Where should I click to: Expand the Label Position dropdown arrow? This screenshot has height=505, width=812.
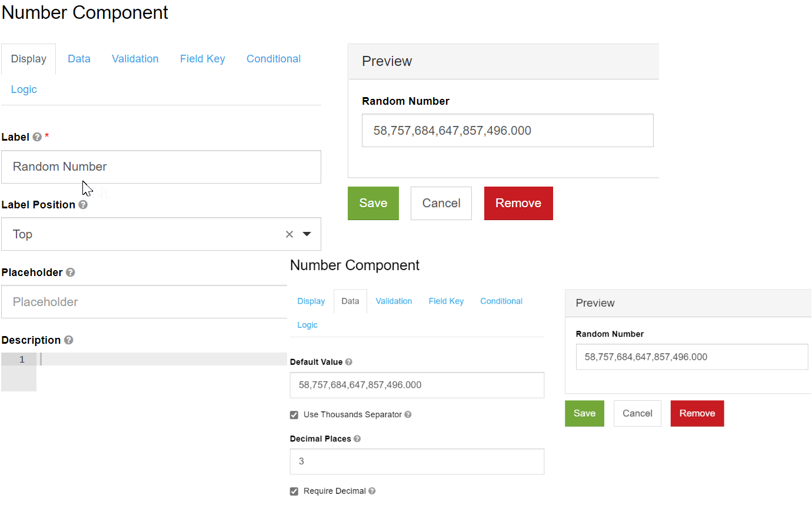coord(307,234)
